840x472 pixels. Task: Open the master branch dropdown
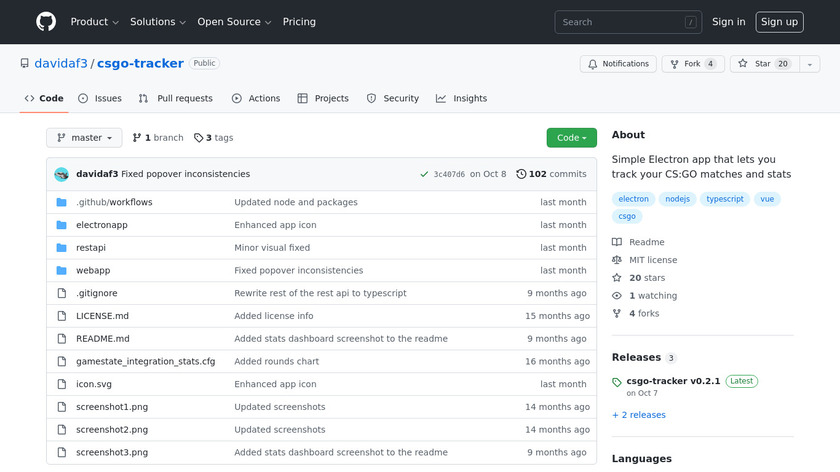click(x=84, y=138)
